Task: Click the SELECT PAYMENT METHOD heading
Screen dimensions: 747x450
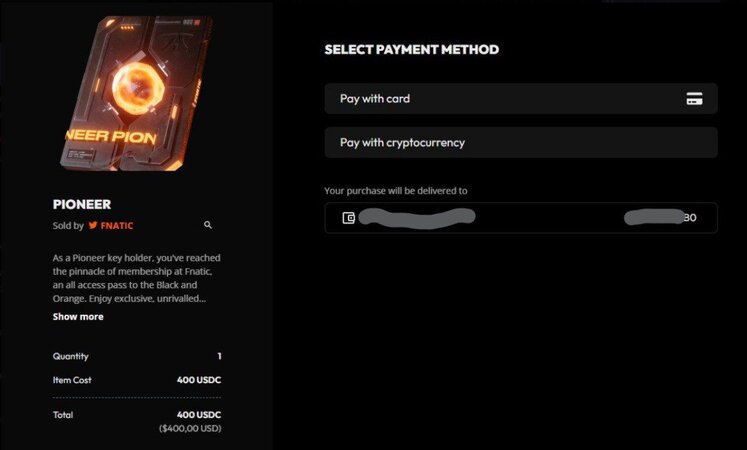Action: point(412,50)
